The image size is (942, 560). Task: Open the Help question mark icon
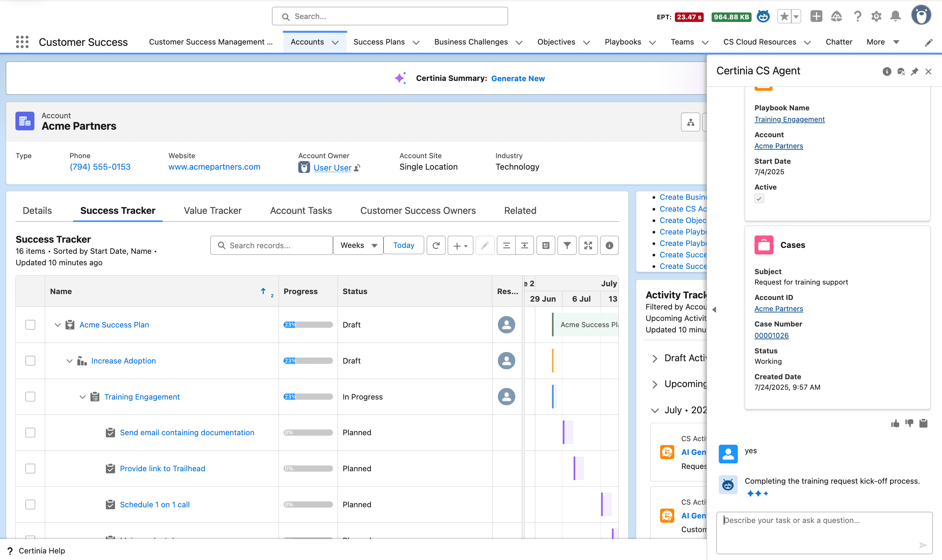(857, 16)
